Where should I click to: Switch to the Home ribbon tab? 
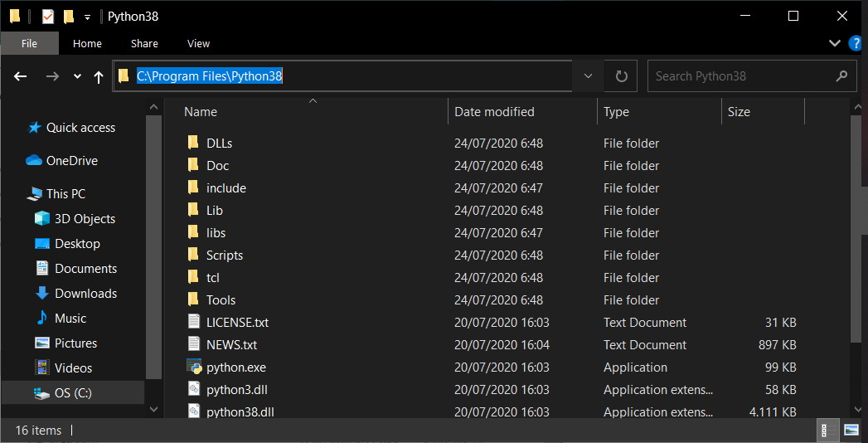88,43
